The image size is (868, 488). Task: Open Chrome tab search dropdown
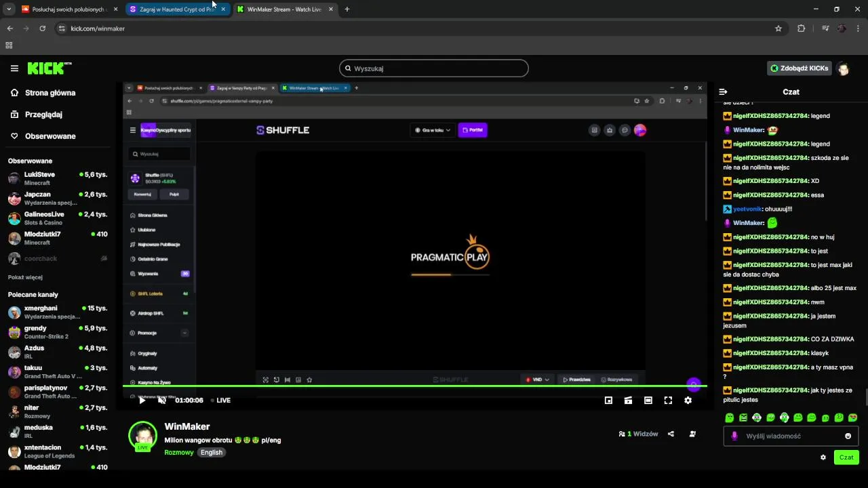point(9,9)
